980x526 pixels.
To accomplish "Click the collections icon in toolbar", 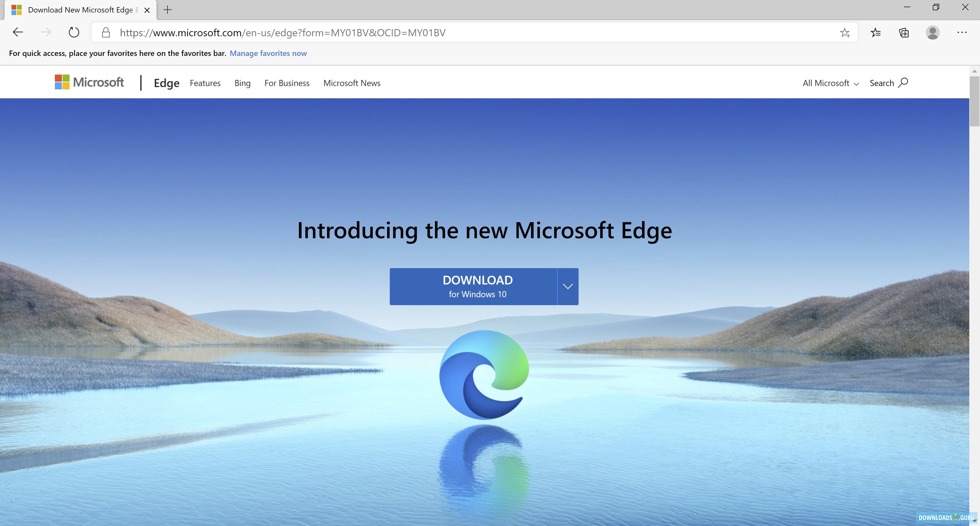I will [x=903, y=32].
